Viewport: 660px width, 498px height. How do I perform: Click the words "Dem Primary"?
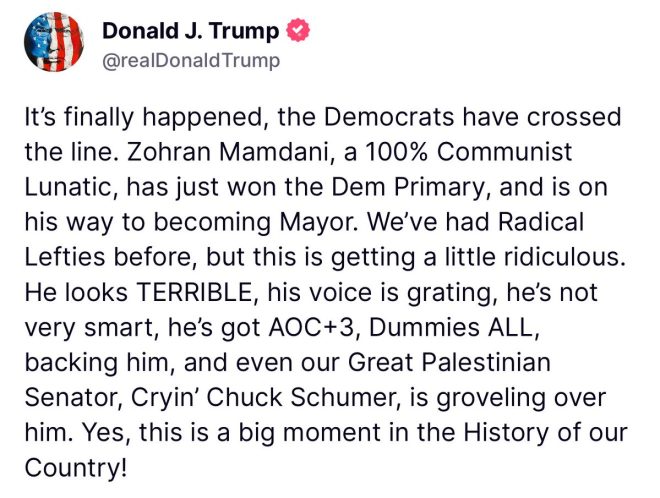(x=408, y=188)
